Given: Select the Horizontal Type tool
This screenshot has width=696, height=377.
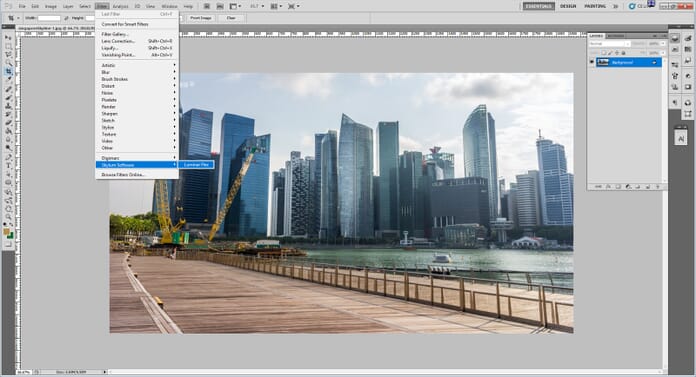Looking at the screenshot, I should coord(8,166).
